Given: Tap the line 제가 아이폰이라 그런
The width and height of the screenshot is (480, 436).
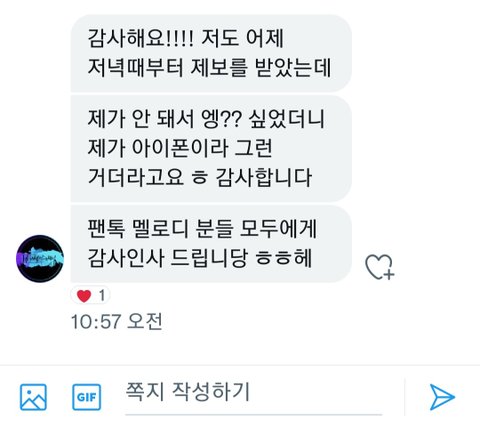Looking at the screenshot, I should [x=180, y=148].
